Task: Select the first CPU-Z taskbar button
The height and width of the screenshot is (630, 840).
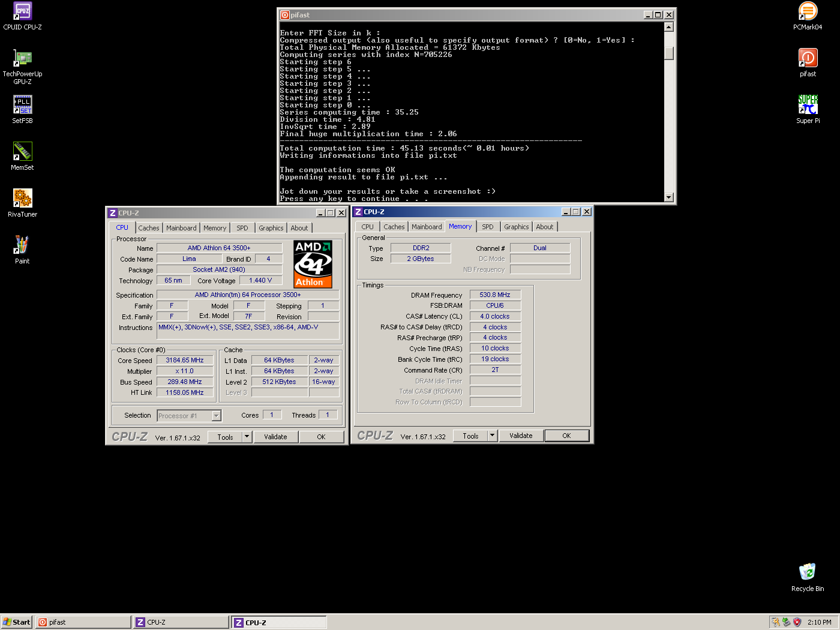Action: click(x=181, y=622)
